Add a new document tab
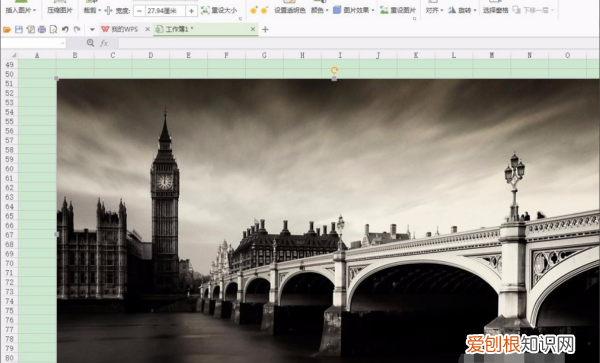The width and height of the screenshot is (600, 363). click(x=265, y=29)
